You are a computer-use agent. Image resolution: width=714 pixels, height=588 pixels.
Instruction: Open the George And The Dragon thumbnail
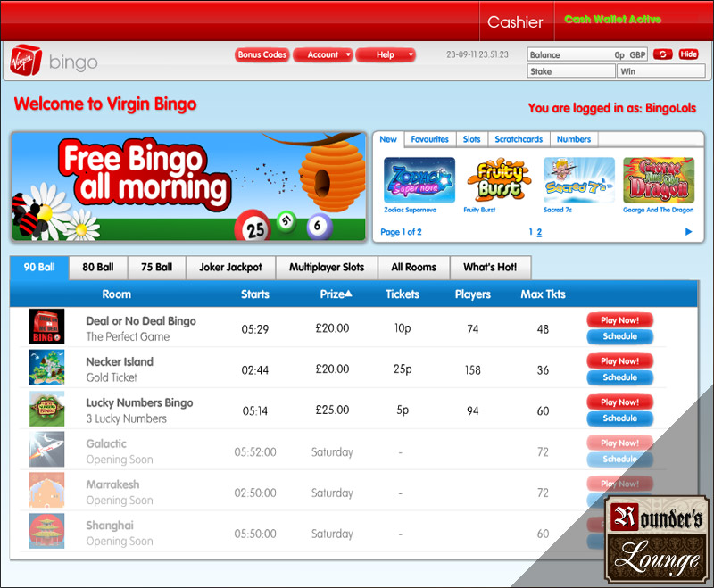click(659, 180)
